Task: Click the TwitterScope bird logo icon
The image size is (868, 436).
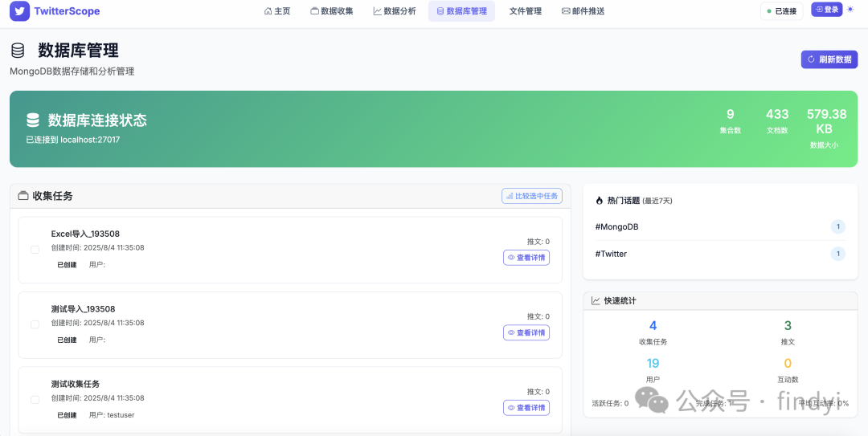Action: (x=19, y=10)
